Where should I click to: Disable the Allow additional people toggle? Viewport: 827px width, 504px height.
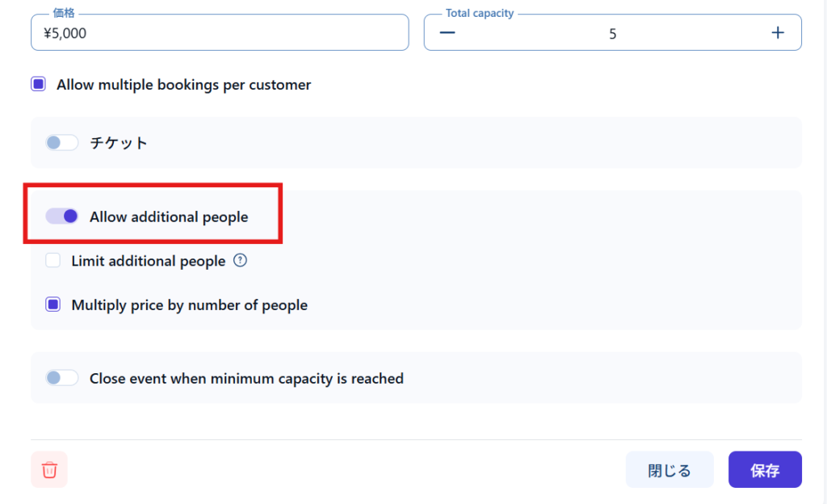[x=61, y=216]
